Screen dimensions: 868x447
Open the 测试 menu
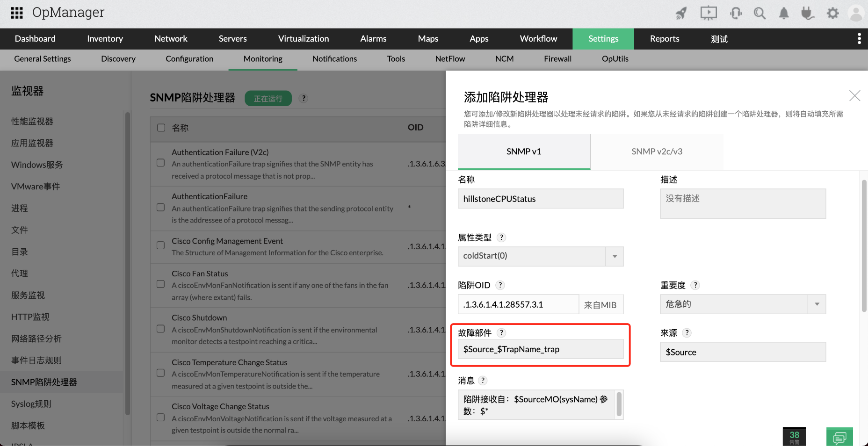pyautogui.click(x=719, y=39)
